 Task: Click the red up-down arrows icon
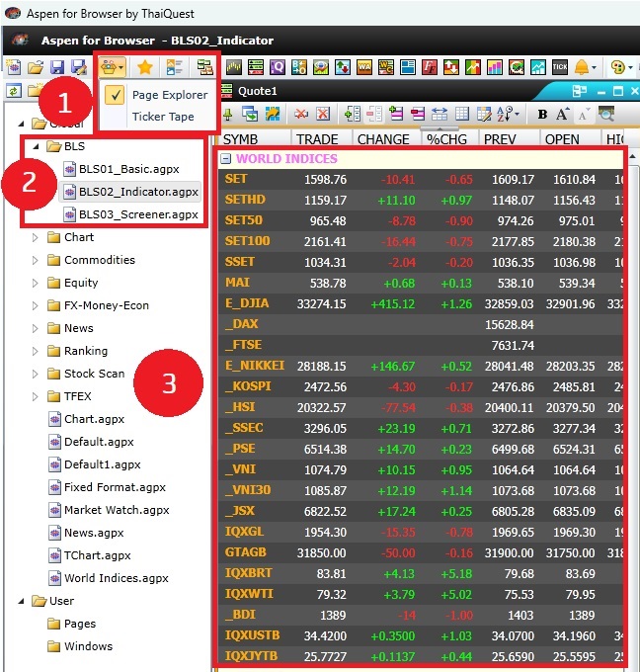451,67
